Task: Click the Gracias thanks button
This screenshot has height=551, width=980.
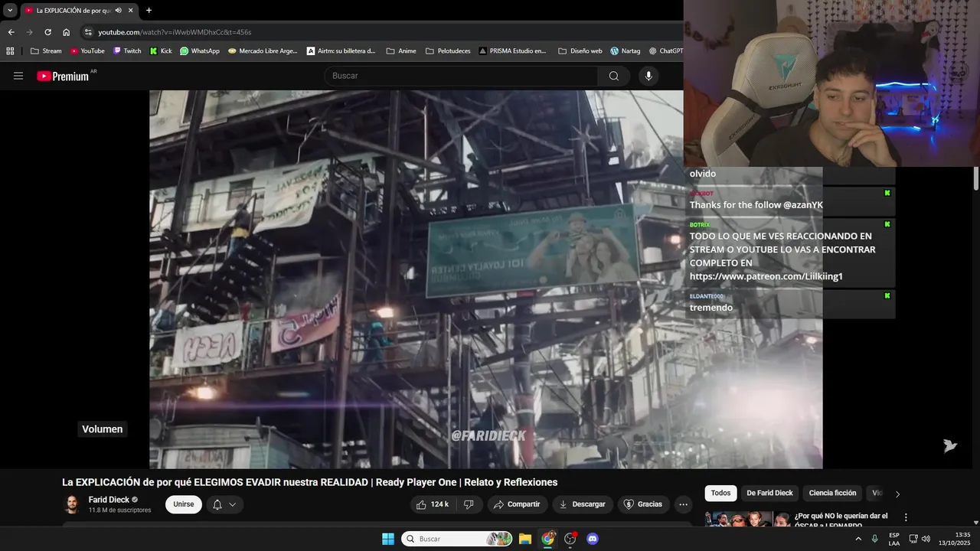Action: (643, 504)
